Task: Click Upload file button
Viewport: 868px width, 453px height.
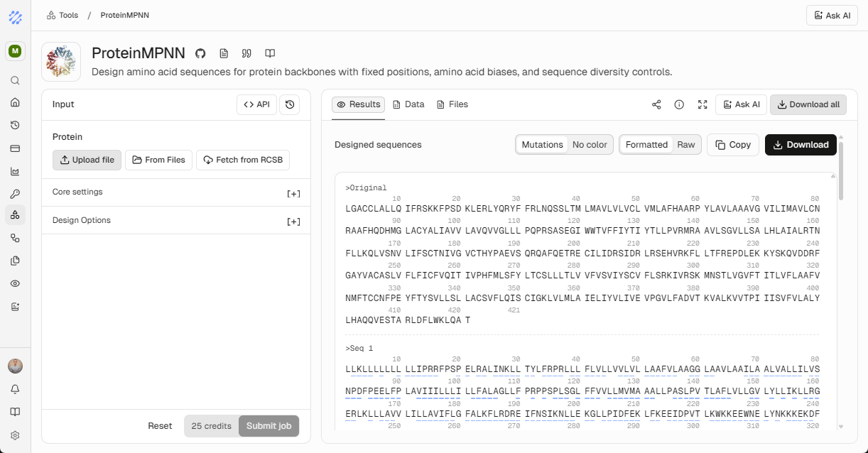Action: click(87, 160)
